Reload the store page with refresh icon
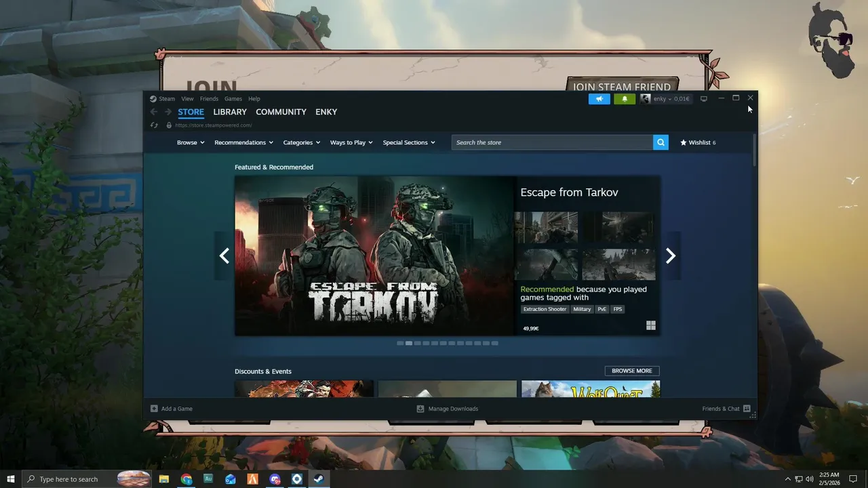The width and height of the screenshot is (868, 488). [155, 125]
